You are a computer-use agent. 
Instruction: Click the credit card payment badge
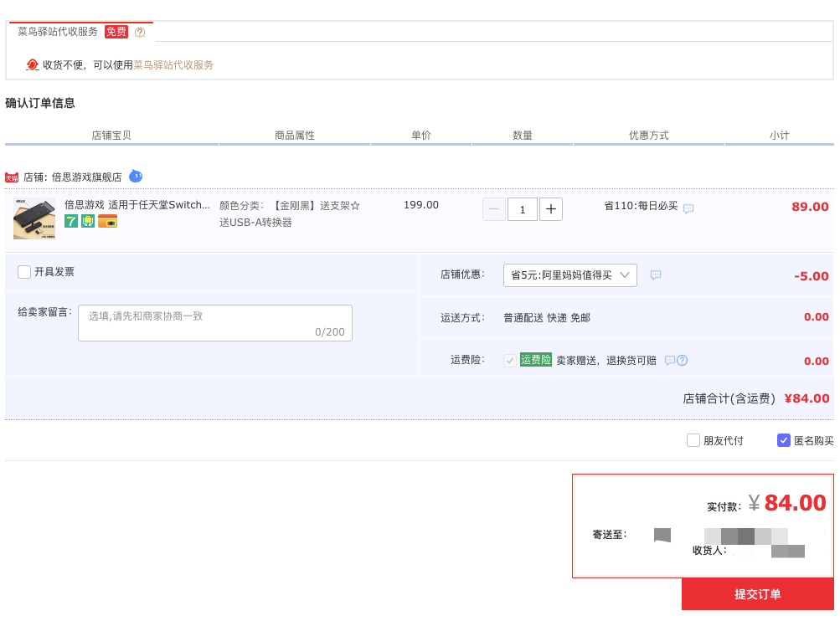108,221
